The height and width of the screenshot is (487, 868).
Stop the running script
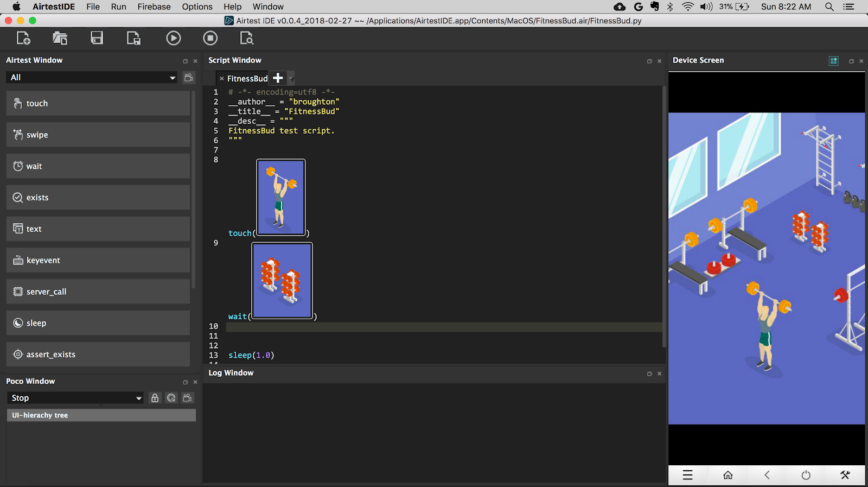[x=210, y=38]
